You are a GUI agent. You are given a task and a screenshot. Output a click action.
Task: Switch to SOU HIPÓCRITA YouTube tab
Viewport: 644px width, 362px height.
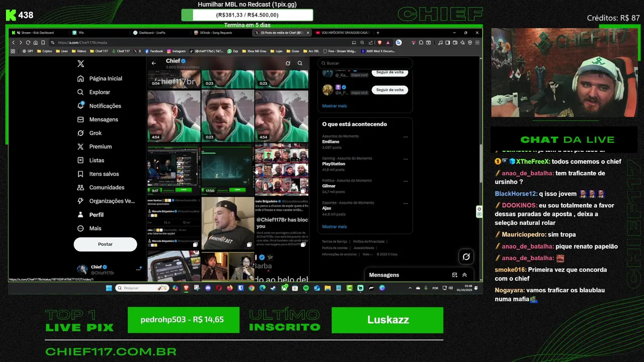pos(342,33)
